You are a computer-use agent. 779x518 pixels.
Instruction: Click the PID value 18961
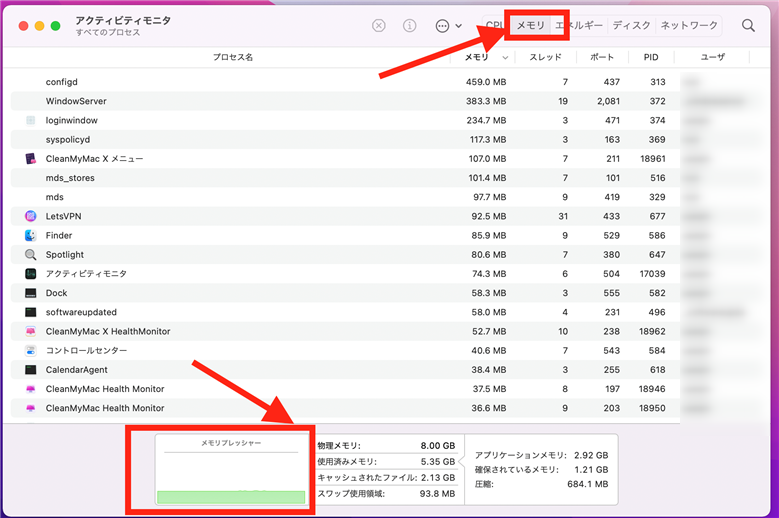point(652,158)
